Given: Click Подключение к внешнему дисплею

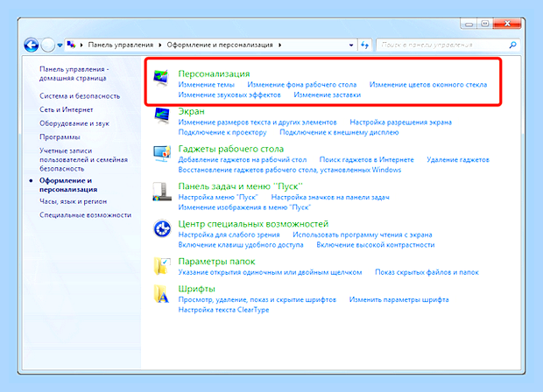Looking at the screenshot, I should [339, 132].
